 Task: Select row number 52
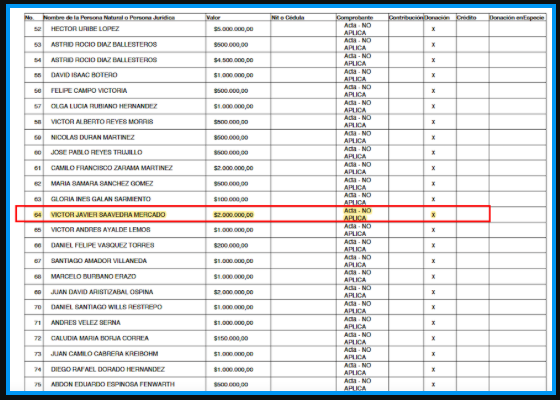point(38,29)
